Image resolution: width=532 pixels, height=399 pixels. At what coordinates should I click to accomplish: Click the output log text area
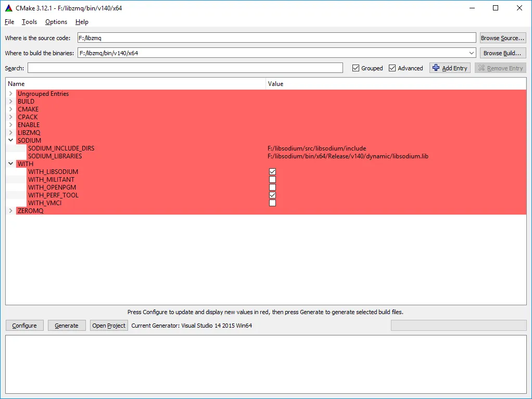coord(266,365)
